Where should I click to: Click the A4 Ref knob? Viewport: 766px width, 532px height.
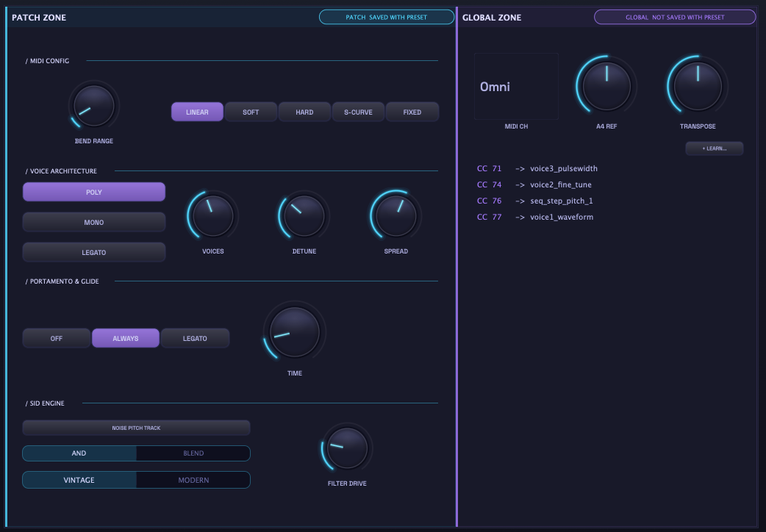pyautogui.click(x=606, y=87)
